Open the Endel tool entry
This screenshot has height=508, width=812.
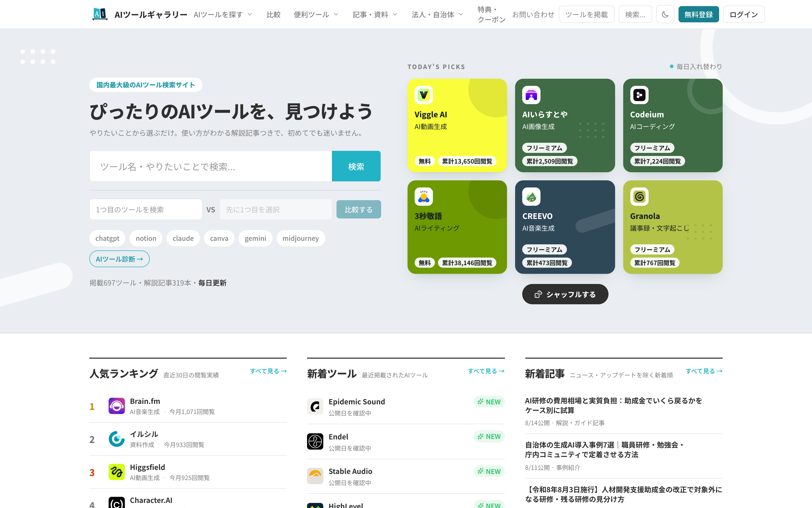[406, 441]
